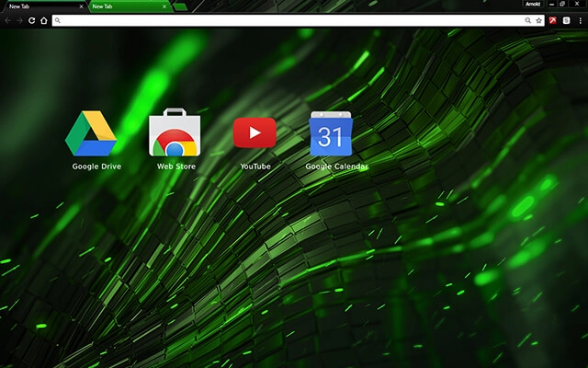Click the Web Store label text

pos(176,167)
